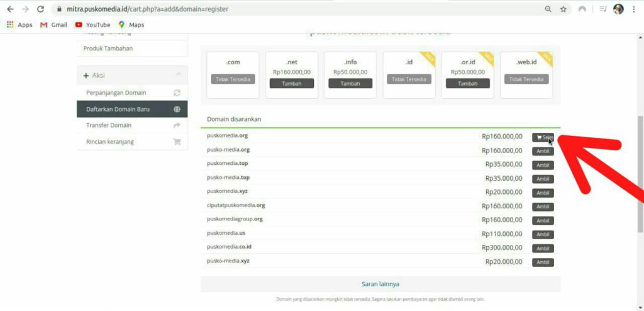
Task: Click Ambil for puskomediagroup.org
Action: tap(543, 221)
